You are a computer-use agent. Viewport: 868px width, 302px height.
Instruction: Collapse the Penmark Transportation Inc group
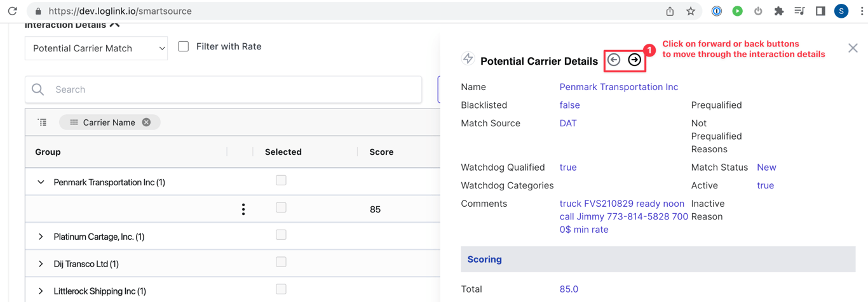(41, 182)
